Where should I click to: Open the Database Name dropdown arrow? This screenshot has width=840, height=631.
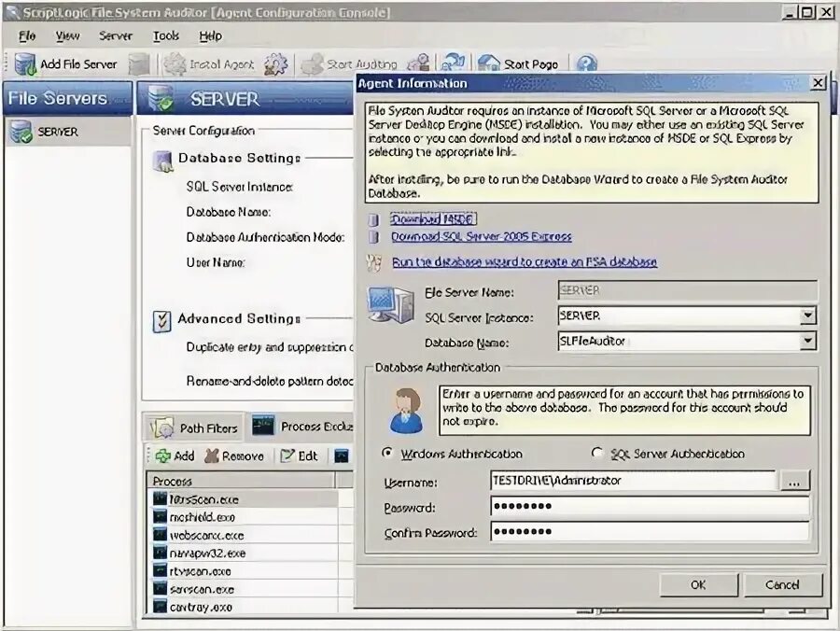[808, 341]
